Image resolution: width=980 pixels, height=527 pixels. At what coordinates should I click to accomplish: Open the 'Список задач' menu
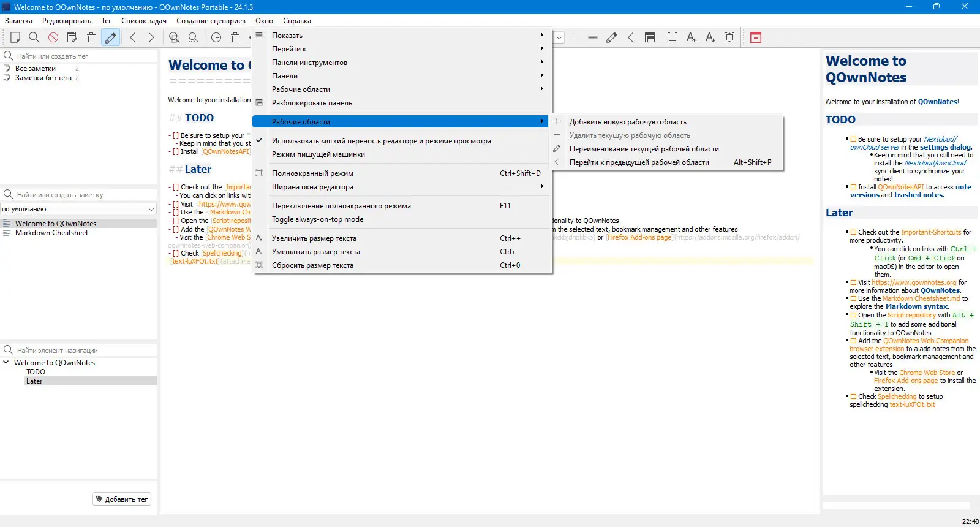point(144,21)
